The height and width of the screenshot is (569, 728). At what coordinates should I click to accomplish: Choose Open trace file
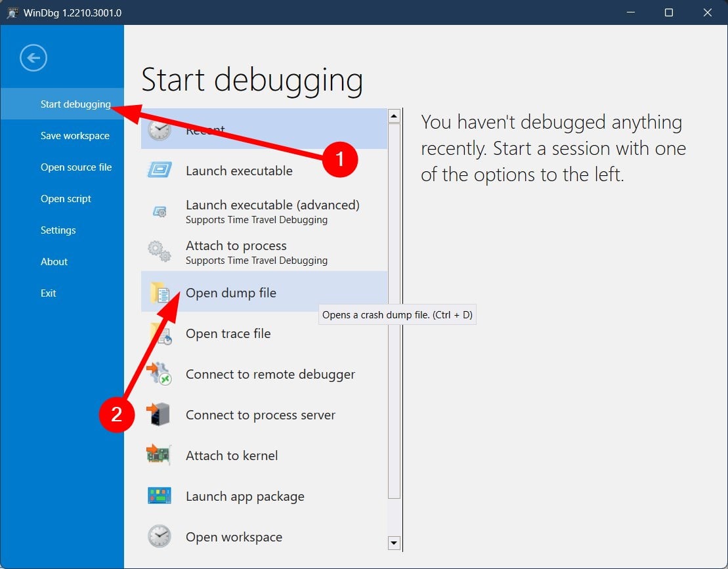(264, 333)
